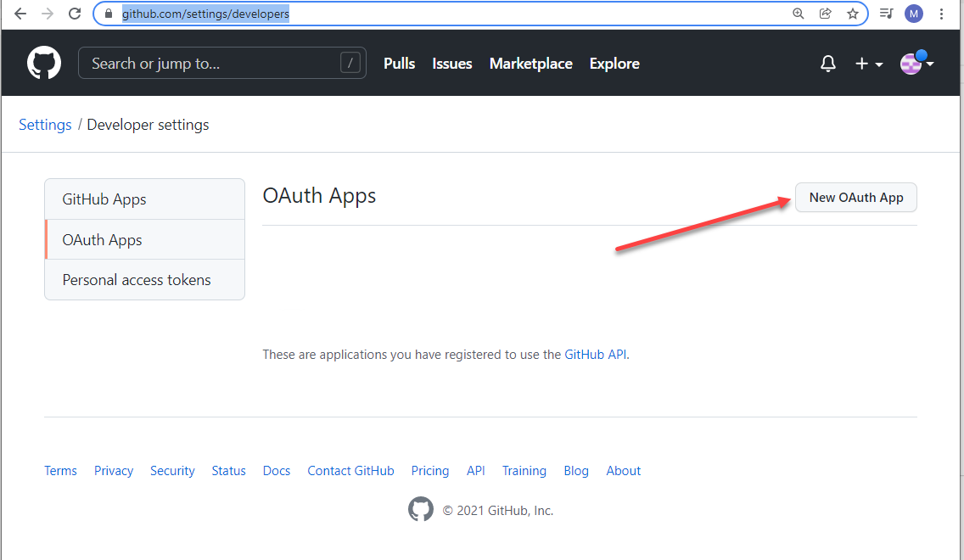The width and height of the screenshot is (964, 560).
Task: Expand the plus create-new dropdown
Action: [x=868, y=64]
